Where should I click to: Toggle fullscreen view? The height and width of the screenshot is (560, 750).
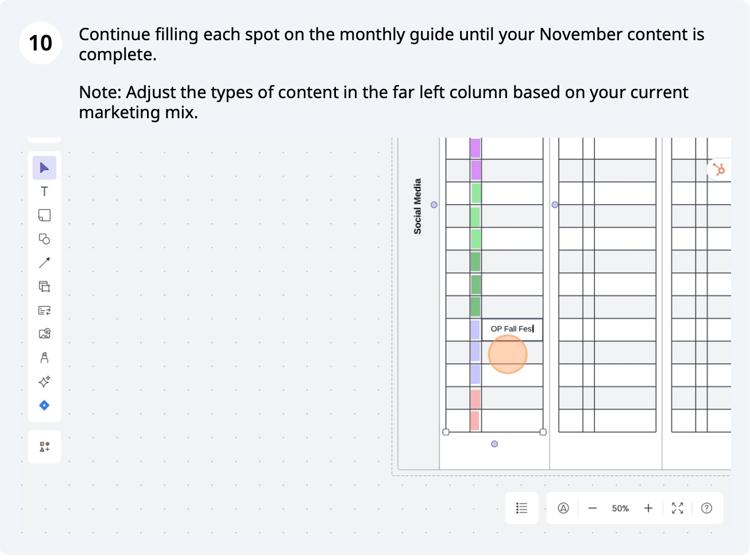tap(678, 508)
